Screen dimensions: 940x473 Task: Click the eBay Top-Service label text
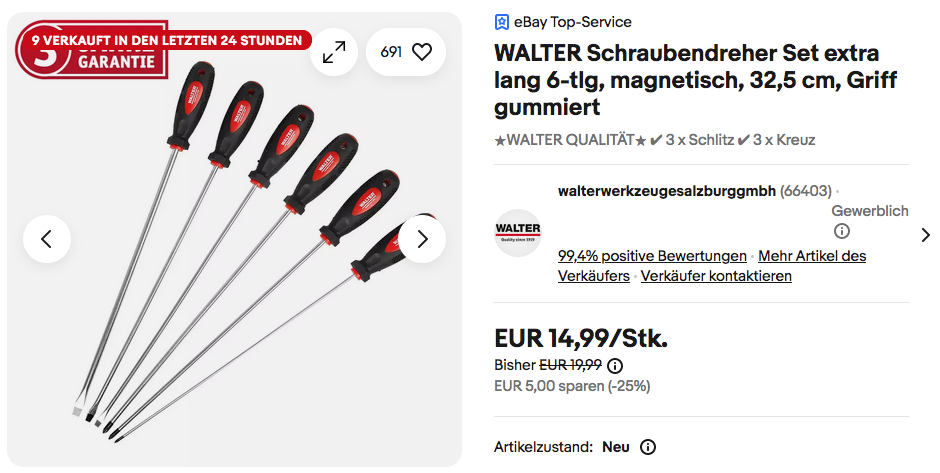point(574,22)
